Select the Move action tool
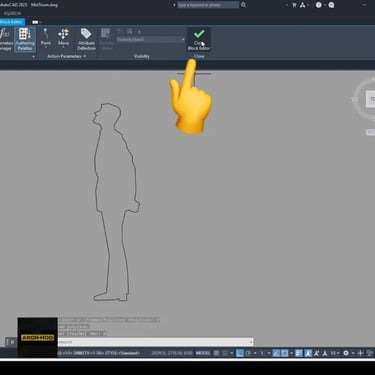The image size is (375, 375). (63, 38)
